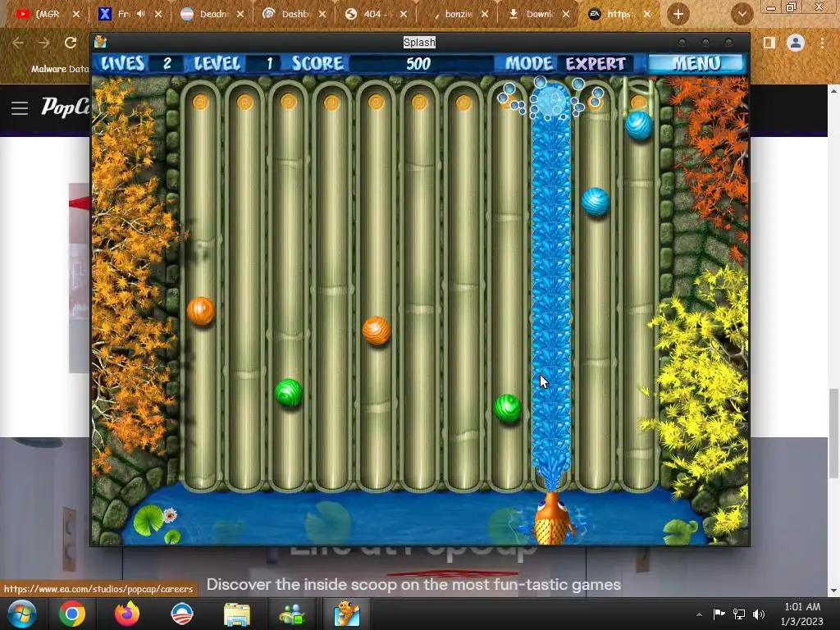Open PopCap site hamburger menu
Screen dimensions: 840x630
click(20, 108)
